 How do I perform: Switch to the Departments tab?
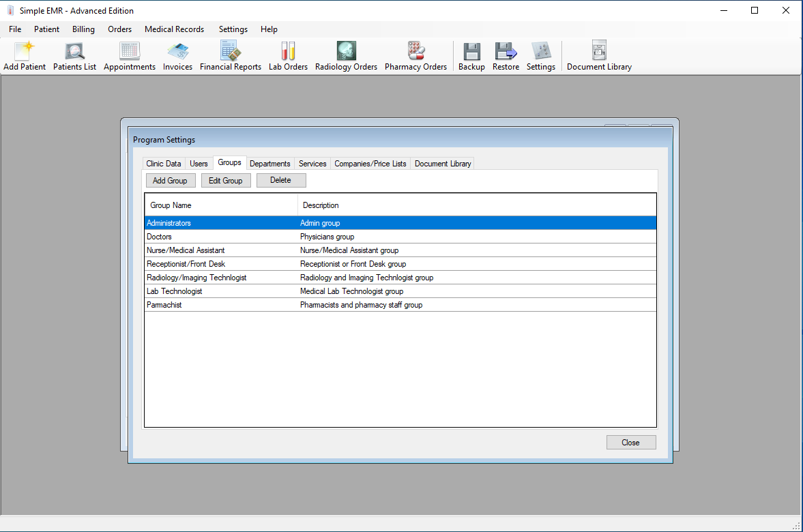(270, 163)
